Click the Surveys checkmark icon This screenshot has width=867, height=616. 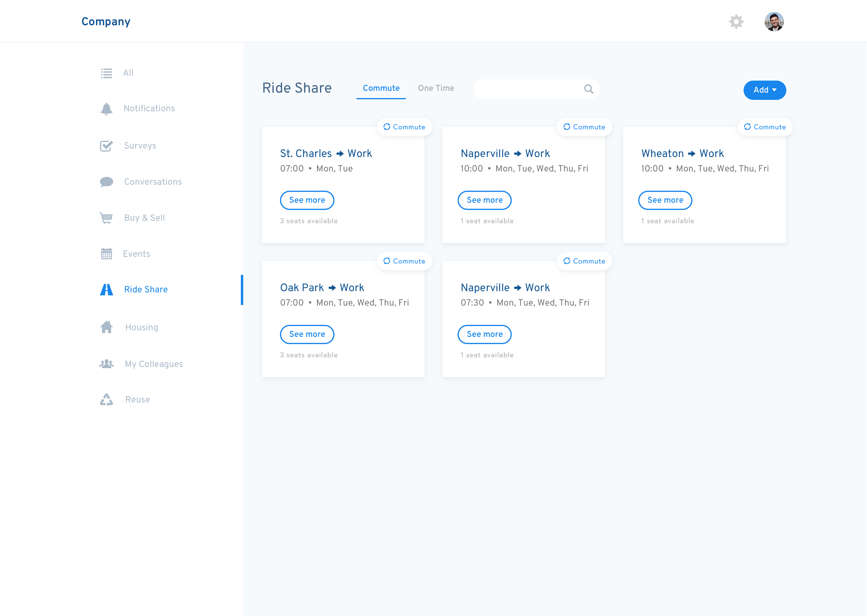[106, 146]
